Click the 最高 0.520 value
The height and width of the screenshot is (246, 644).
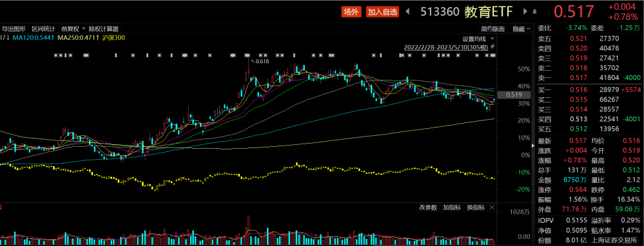coord(632,160)
